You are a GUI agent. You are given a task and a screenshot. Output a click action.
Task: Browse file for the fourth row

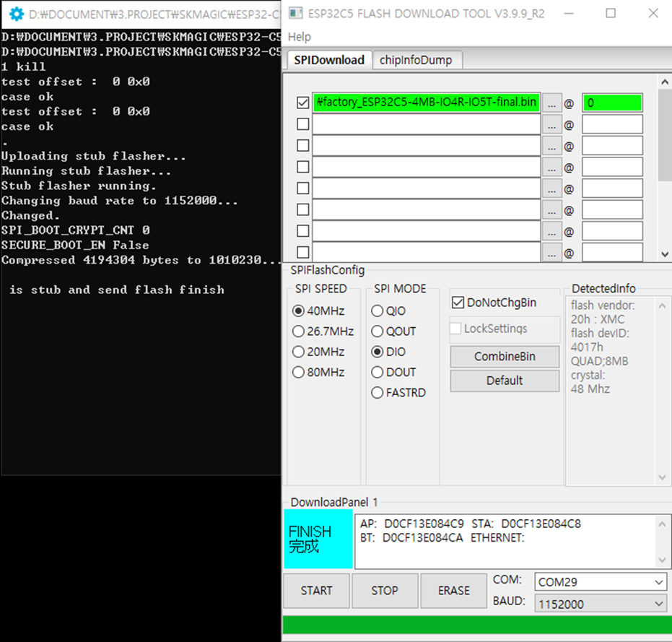pos(551,167)
